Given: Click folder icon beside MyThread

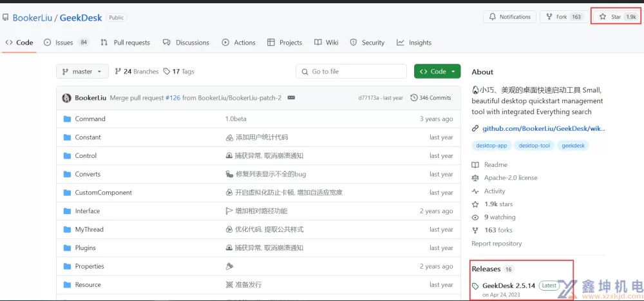Looking at the screenshot, I should 68,229.
